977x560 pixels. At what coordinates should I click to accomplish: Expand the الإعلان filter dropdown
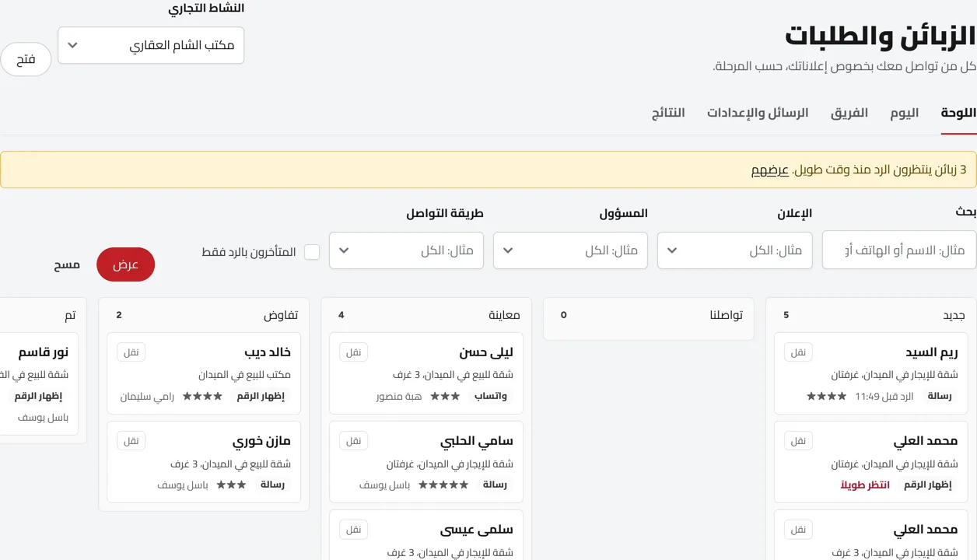(x=735, y=250)
